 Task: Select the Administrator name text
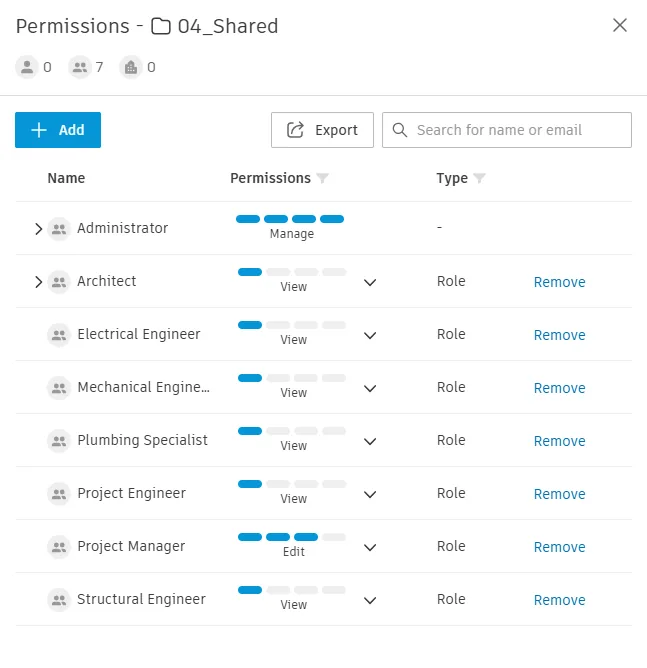point(122,228)
